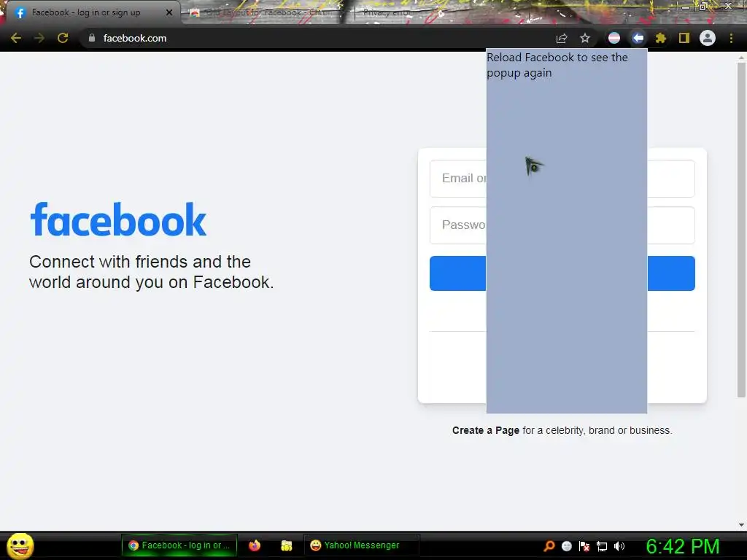Click the browser forward arrow
Screen dimensions: 747x560
coord(39,38)
